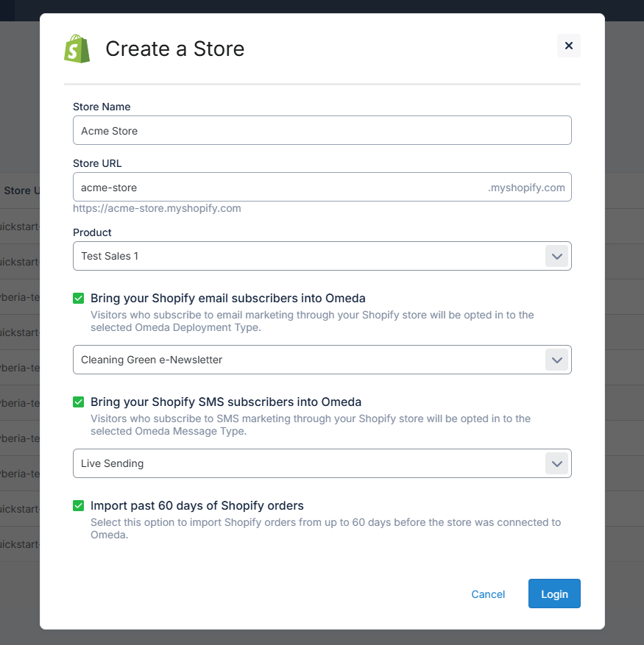Cancel the store creation
The width and height of the screenshot is (644, 645).
(x=488, y=594)
